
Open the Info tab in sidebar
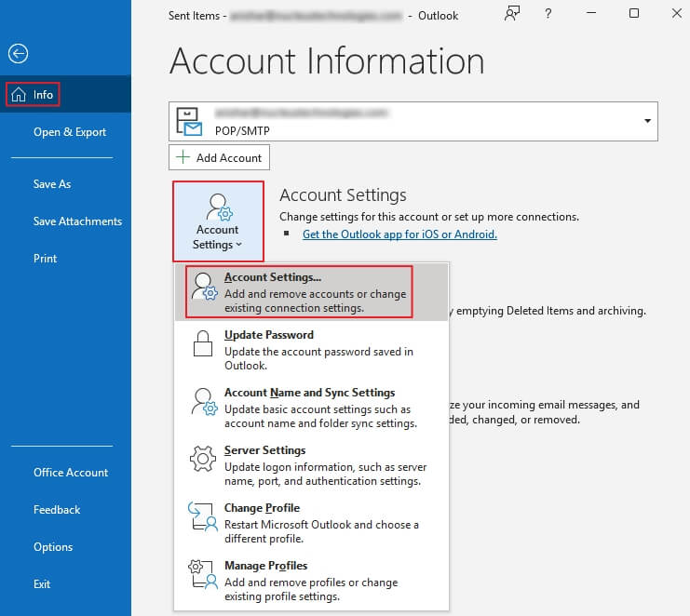(65, 94)
